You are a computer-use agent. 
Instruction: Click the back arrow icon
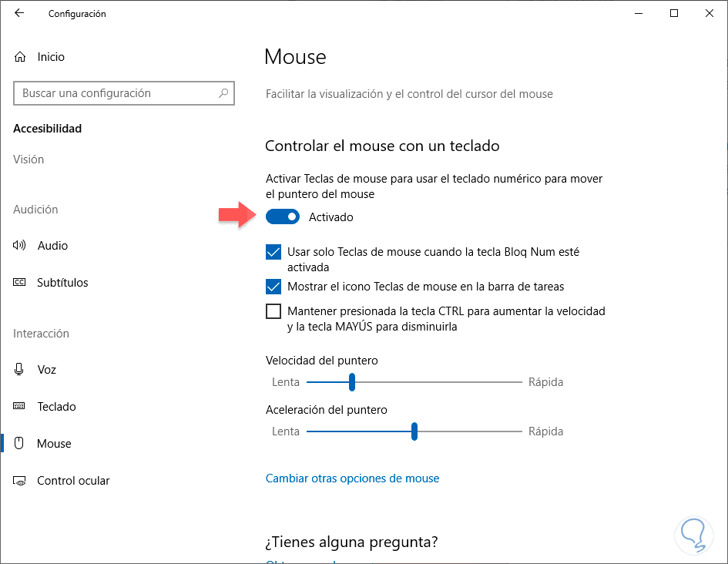[19, 13]
